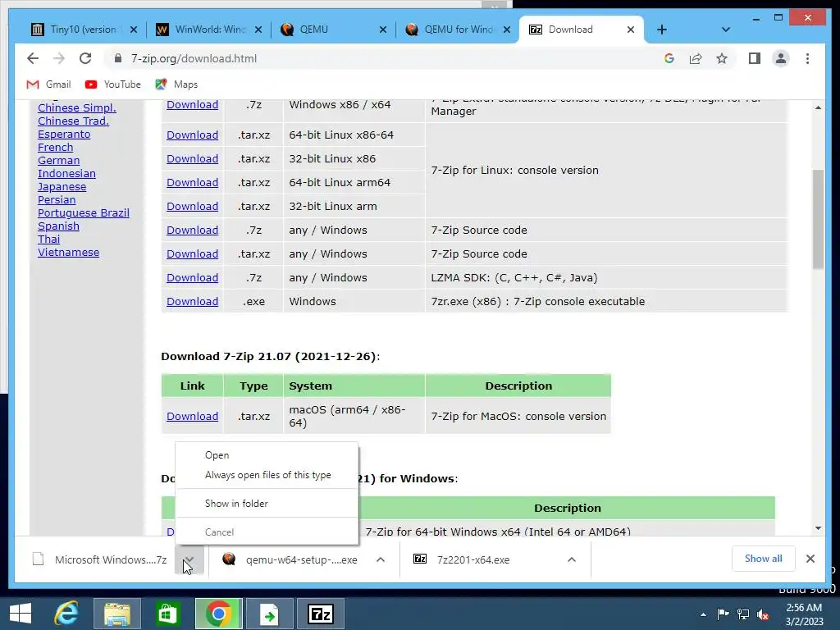Image resolution: width=840 pixels, height=630 pixels.
Task: Open Gmail bookmark
Action: tap(48, 84)
